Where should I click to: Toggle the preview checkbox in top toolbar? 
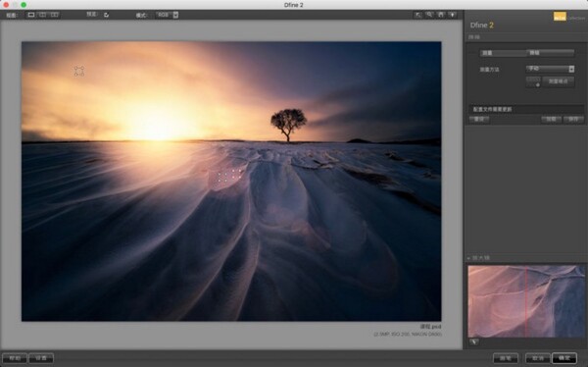tap(107, 15)
